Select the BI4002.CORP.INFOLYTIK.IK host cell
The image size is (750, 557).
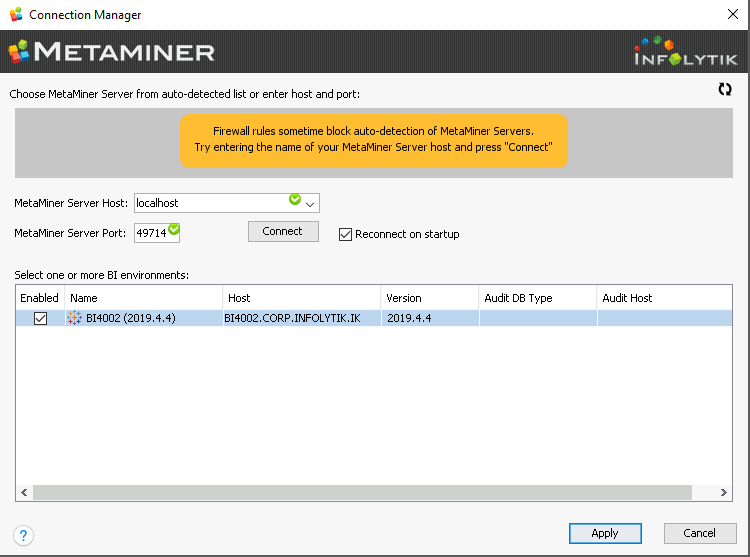(302, 318)
